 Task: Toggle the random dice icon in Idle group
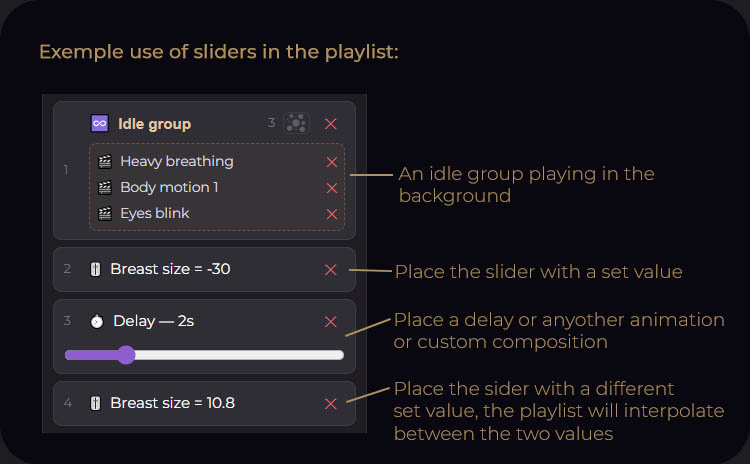point(297,123)
